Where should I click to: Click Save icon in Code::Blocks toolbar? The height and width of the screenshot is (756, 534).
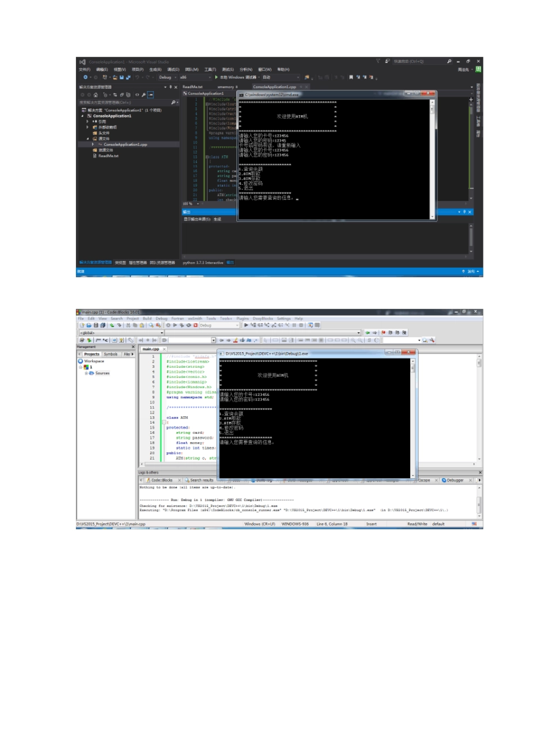(x=96, y=325)
